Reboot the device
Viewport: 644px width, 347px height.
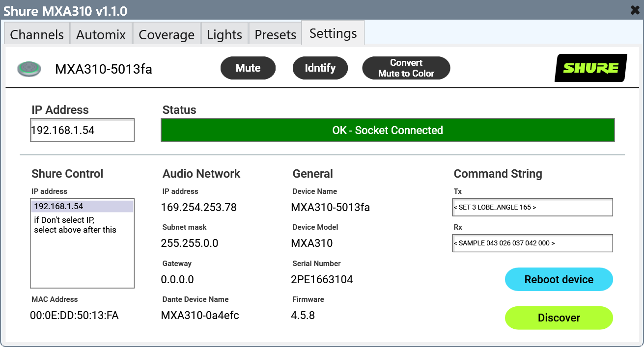559,279
